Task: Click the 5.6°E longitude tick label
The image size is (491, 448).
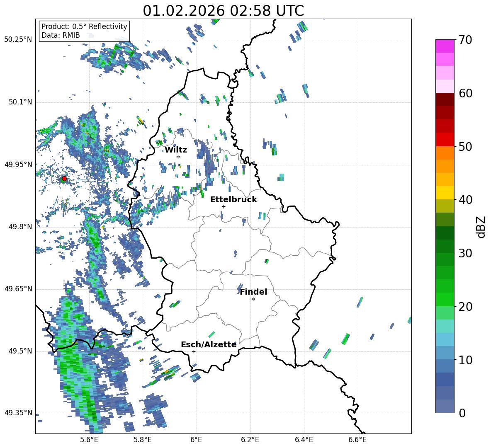Action: pos(89,440)
